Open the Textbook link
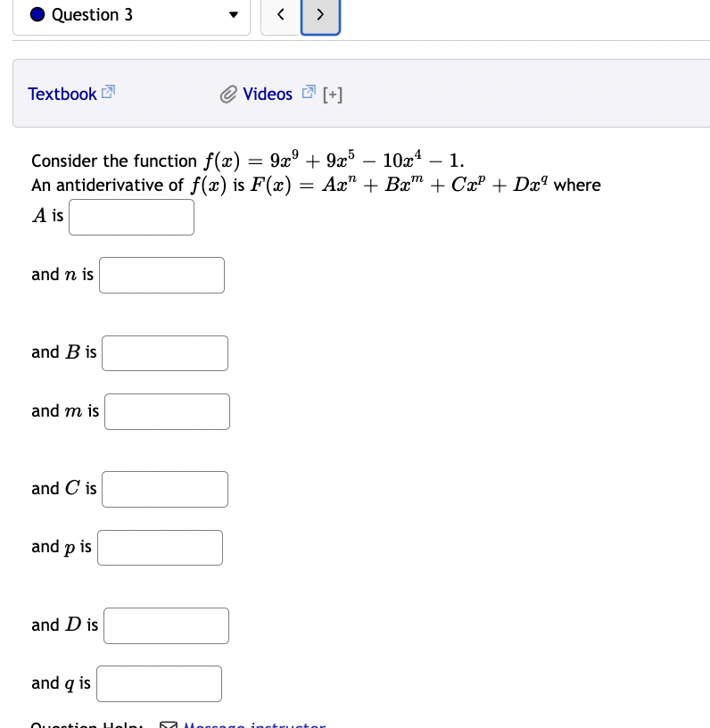The width and height of the screenshot is (710, 728). [x=62, y=94]
